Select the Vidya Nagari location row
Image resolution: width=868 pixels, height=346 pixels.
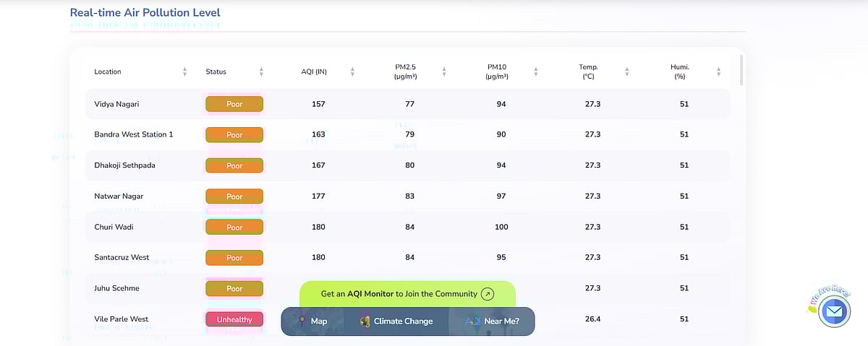116,104
